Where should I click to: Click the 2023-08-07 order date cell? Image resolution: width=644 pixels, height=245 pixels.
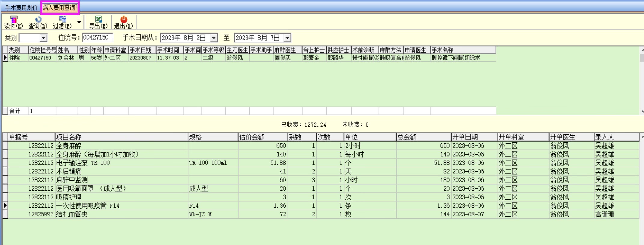[474, 214]
